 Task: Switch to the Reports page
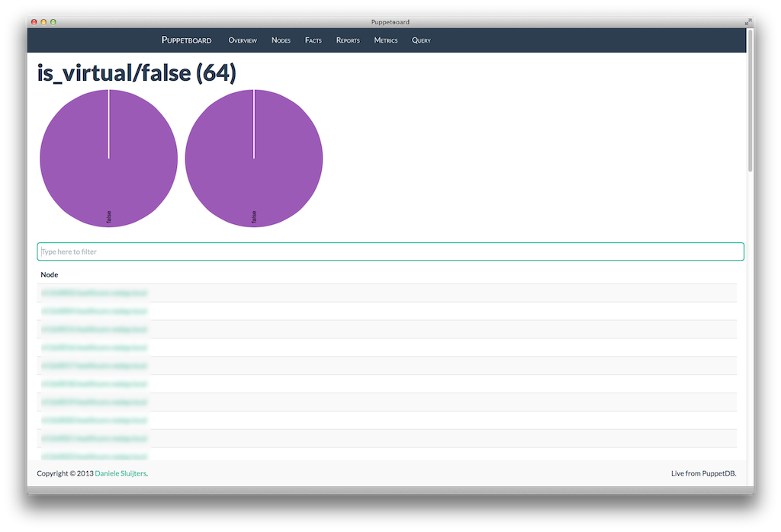pos(348,40)
